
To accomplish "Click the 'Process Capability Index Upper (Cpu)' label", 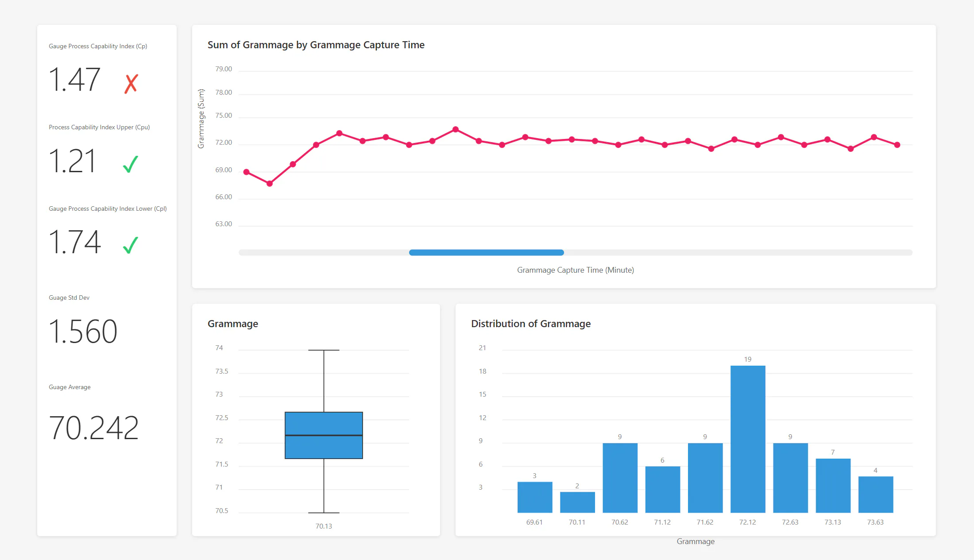I will coord(99,127).
